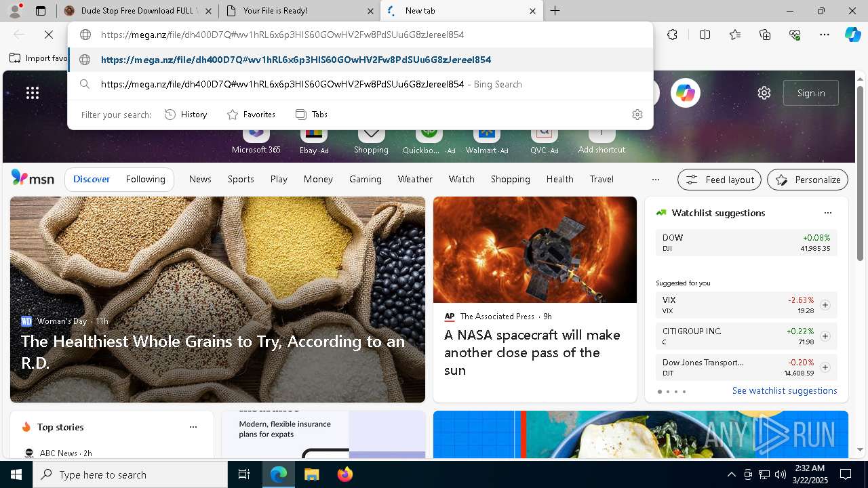Open Walmart ad shortcut tile
868x488 pixels.
[x=487, y=140]
